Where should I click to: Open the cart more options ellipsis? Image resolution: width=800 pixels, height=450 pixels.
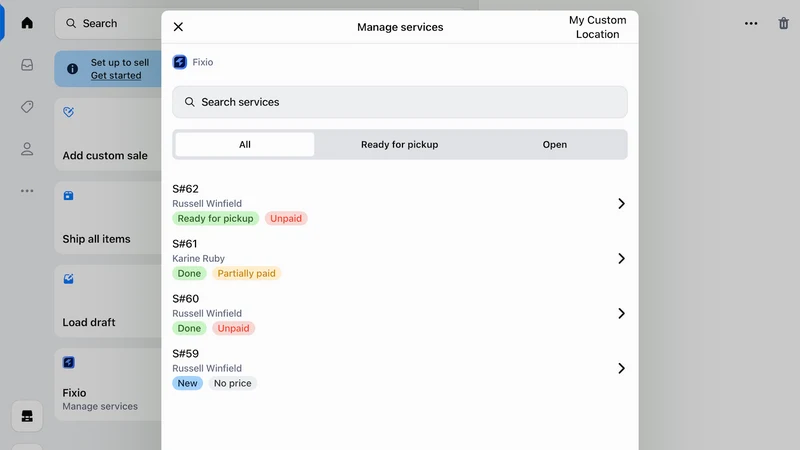(x=751, y=23)
